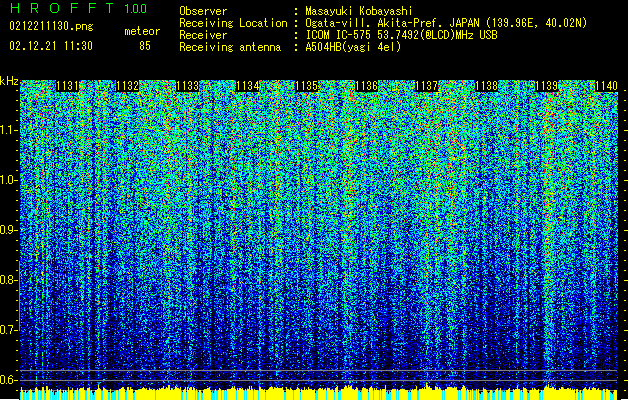Click the kHz axis unit label

[x=9, y=81]
